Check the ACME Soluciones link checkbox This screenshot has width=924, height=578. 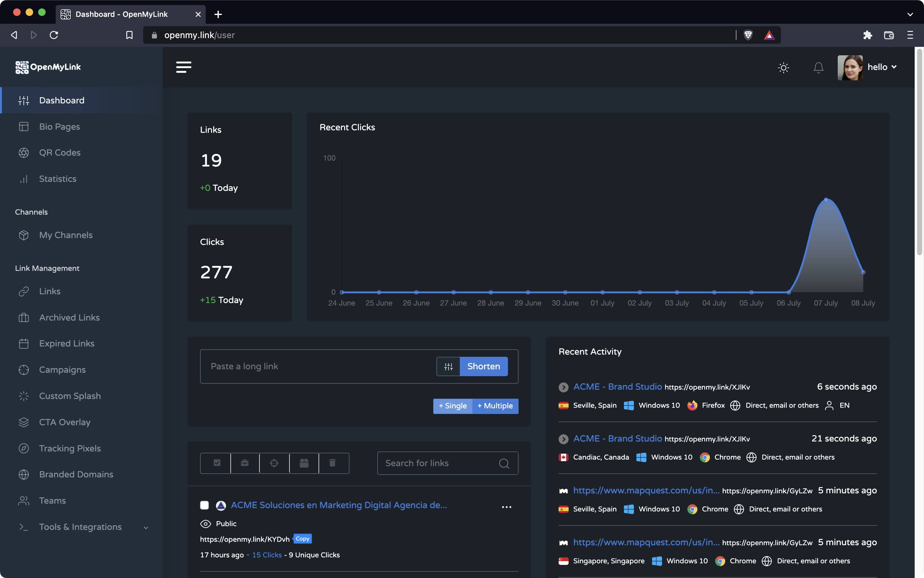205,505
